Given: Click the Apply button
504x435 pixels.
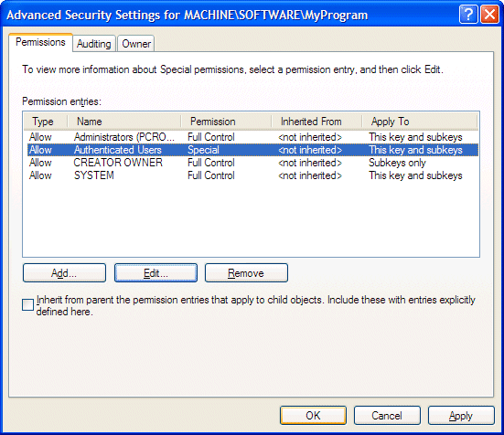Looking at the screenshot, I should click(461, 416).
